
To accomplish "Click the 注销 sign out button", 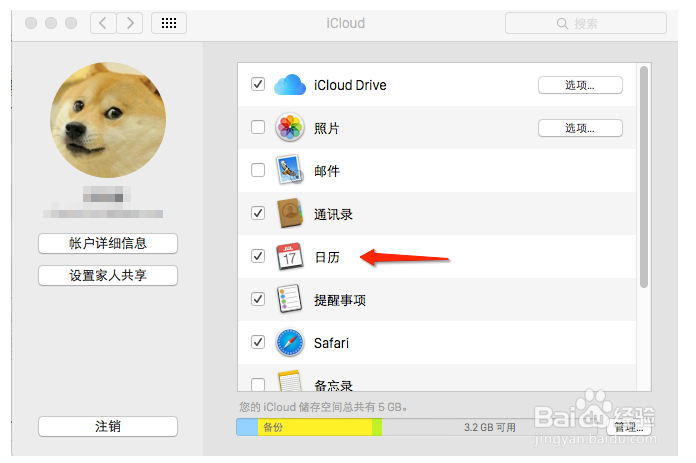I will click(108, 426).
